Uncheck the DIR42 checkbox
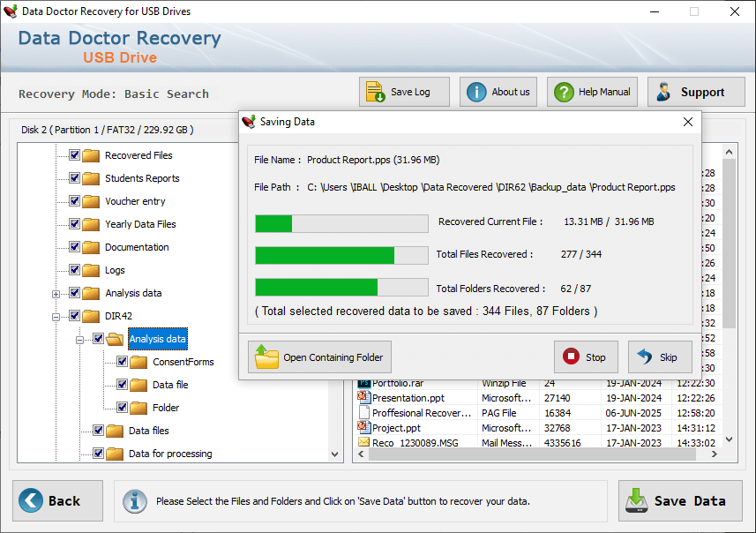 click(x=74, y=315)
